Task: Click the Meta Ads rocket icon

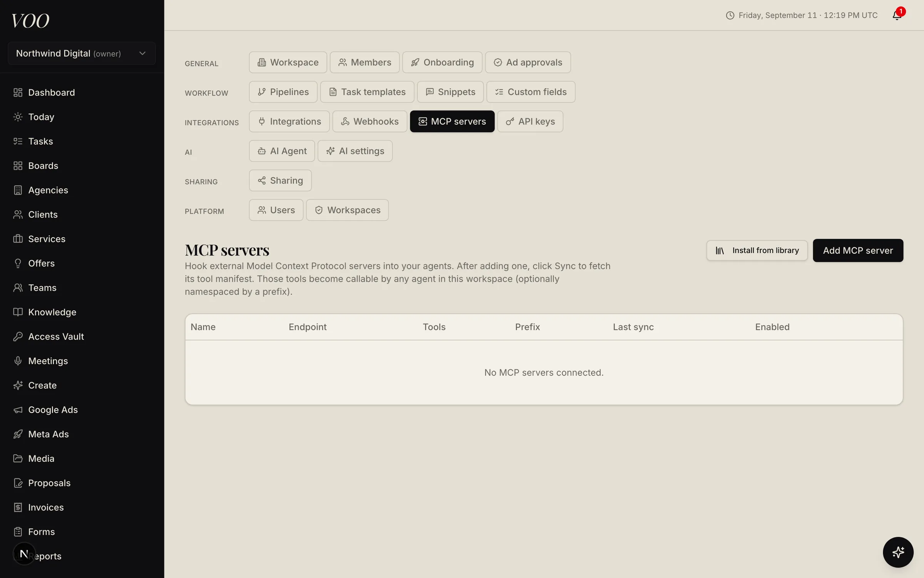Action: pos(18,434)
